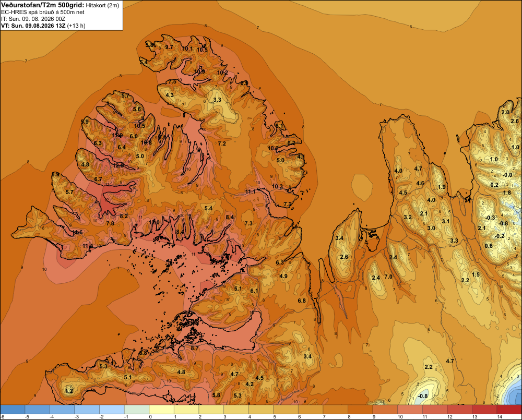This screenshot has height=420, width=522.
Task: Click the legend swatch between -5 and -4
Action: [x=37, y=410]
